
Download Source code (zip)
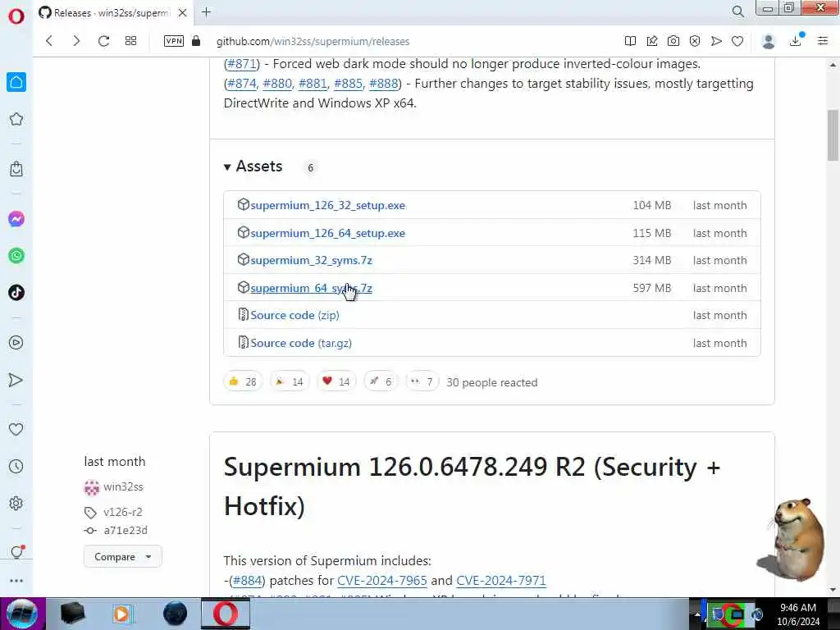point(294,315)
